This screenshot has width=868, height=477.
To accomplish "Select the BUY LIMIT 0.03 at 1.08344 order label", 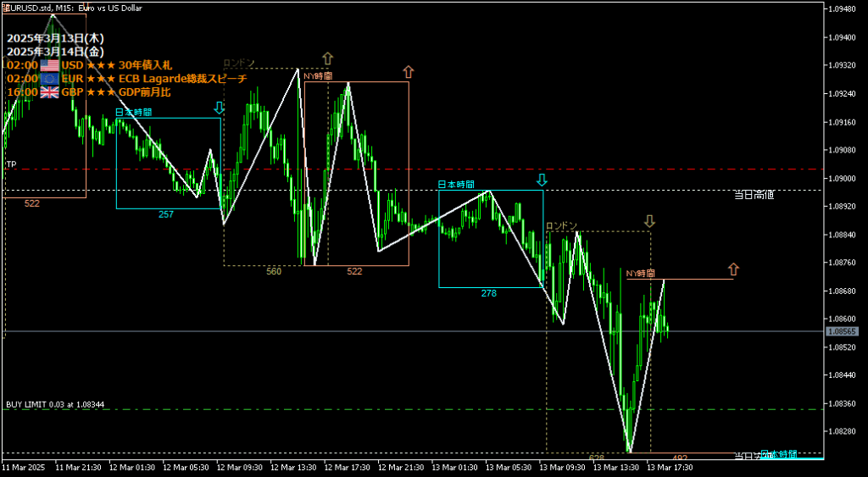I will point(55,405).
